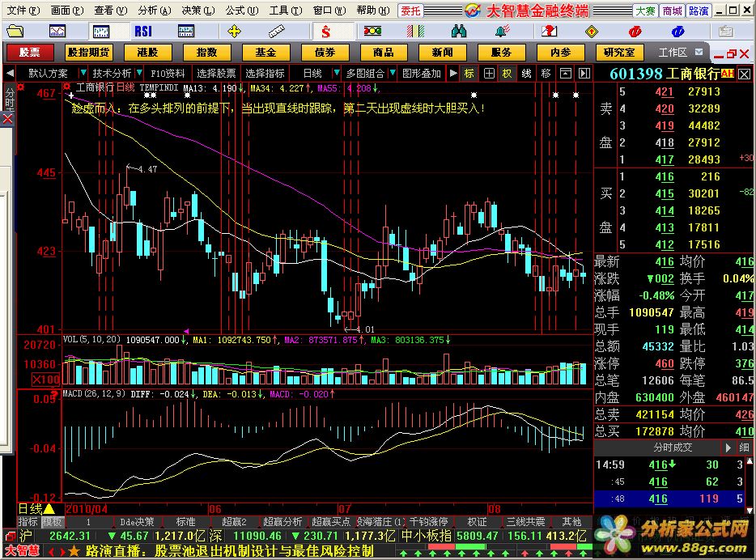Click the alarm bell alert icon

[502, 32]
